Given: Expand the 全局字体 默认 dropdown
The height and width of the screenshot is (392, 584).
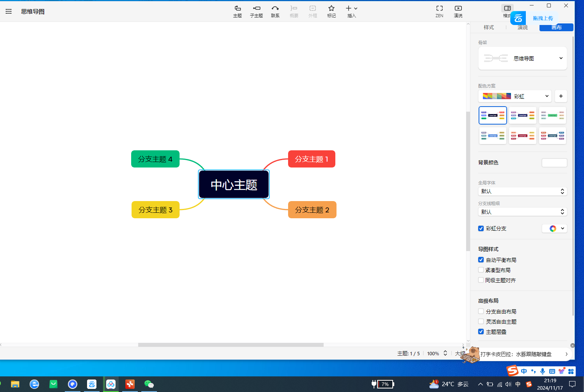Looking at the screenshot, I should pos(522,191).
